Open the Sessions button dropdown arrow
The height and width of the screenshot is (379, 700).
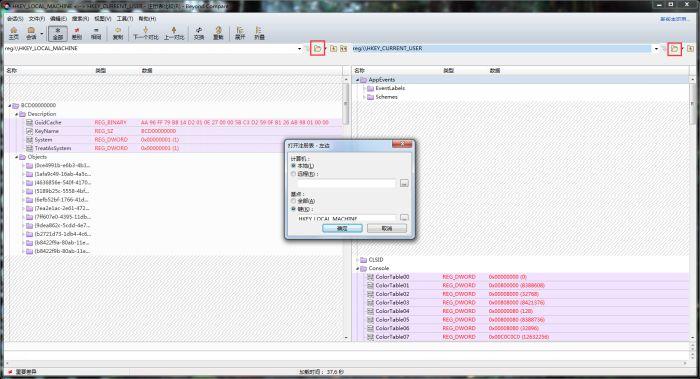pos(42,33)
